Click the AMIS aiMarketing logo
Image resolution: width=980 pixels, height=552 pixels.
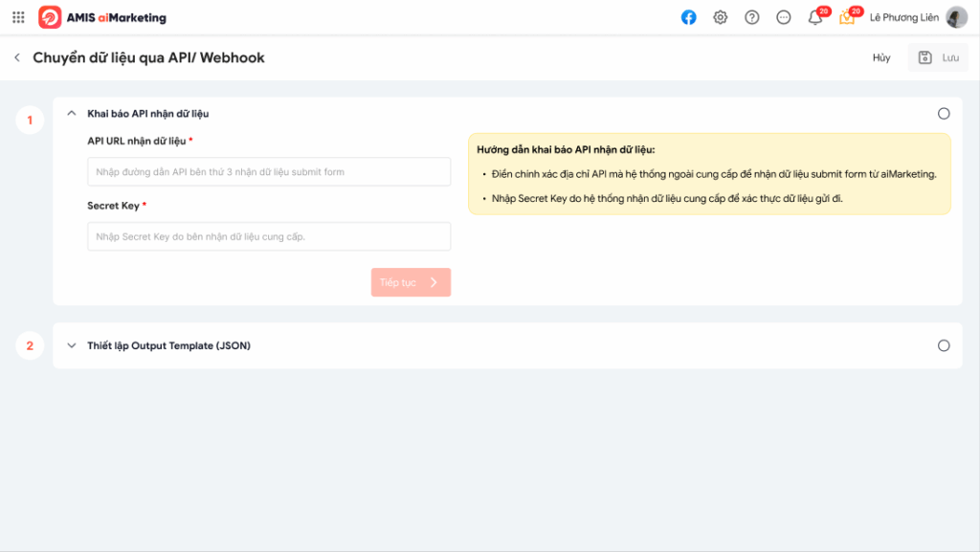pyautogui.click(x=101, y=17)
